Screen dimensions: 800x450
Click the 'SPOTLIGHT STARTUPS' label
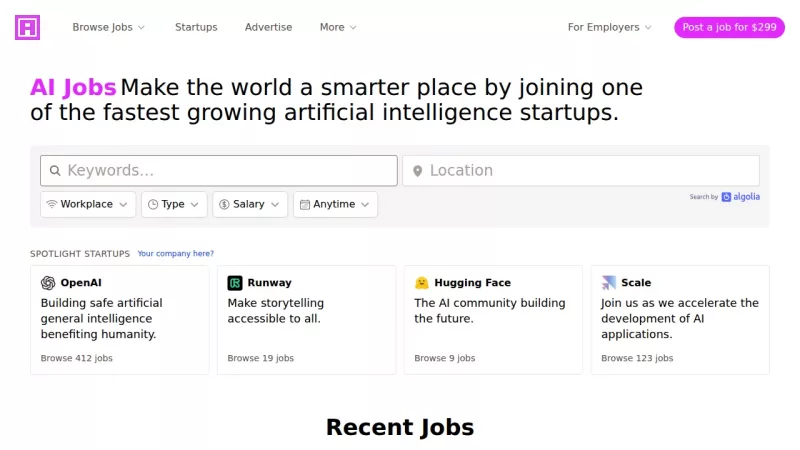tap(80, 254)
